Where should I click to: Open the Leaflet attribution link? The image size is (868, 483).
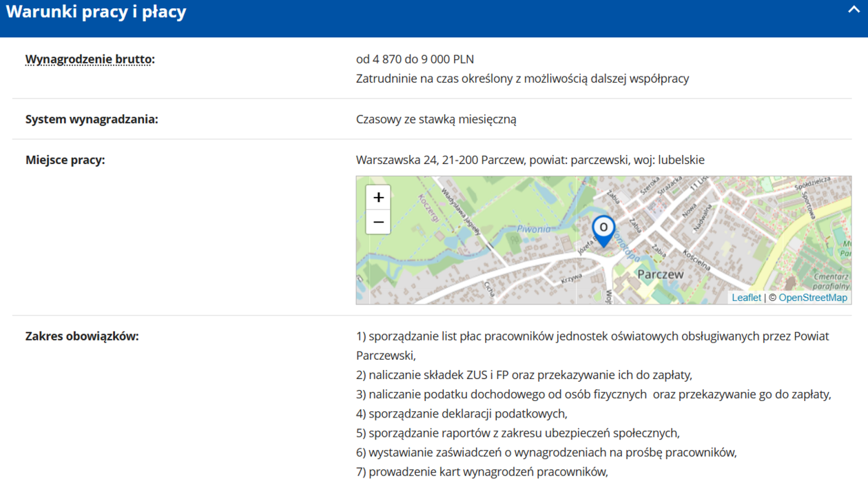(x=746, y=298)
